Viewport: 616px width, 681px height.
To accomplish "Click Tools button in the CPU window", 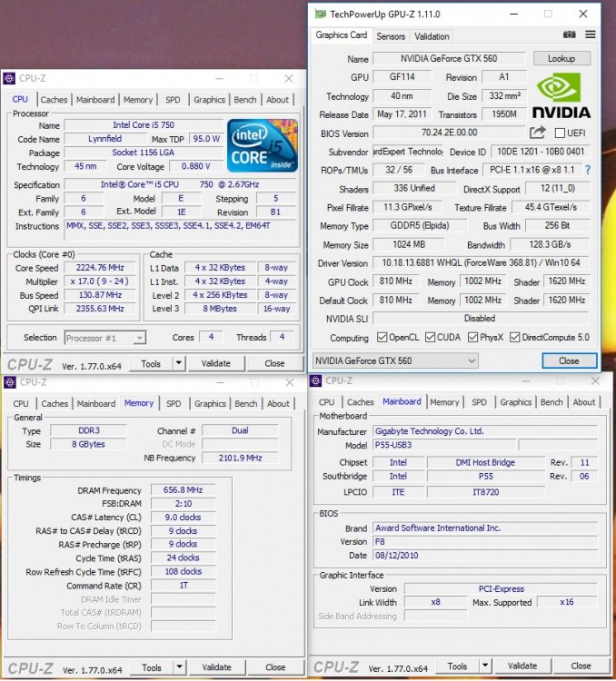I will tap(152, 363).
